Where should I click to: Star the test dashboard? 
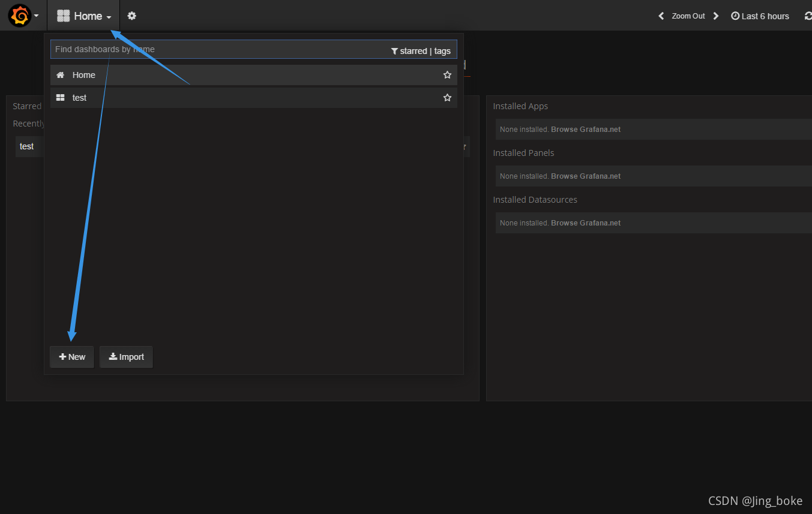447,98
